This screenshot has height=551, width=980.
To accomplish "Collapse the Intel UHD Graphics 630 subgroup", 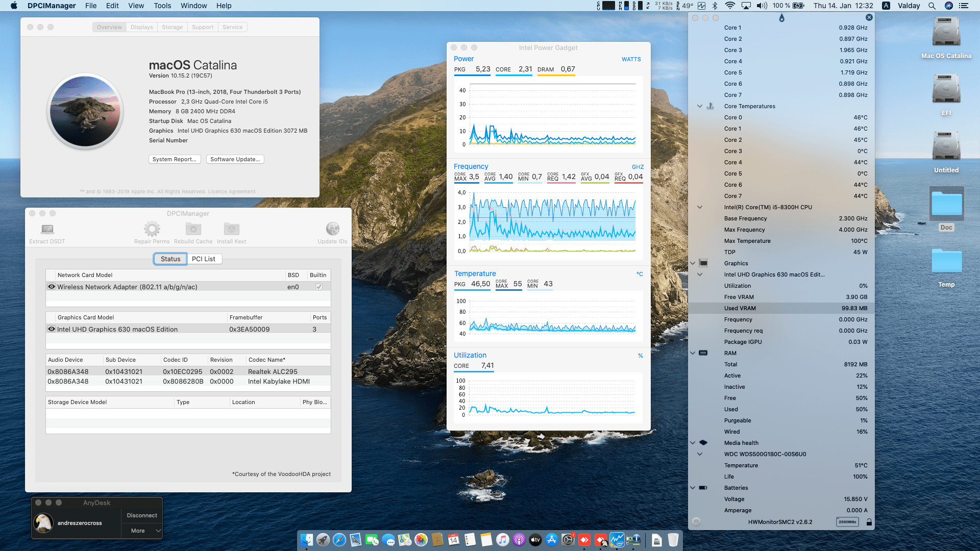I will pyautogui.click(x=700, y=274).
